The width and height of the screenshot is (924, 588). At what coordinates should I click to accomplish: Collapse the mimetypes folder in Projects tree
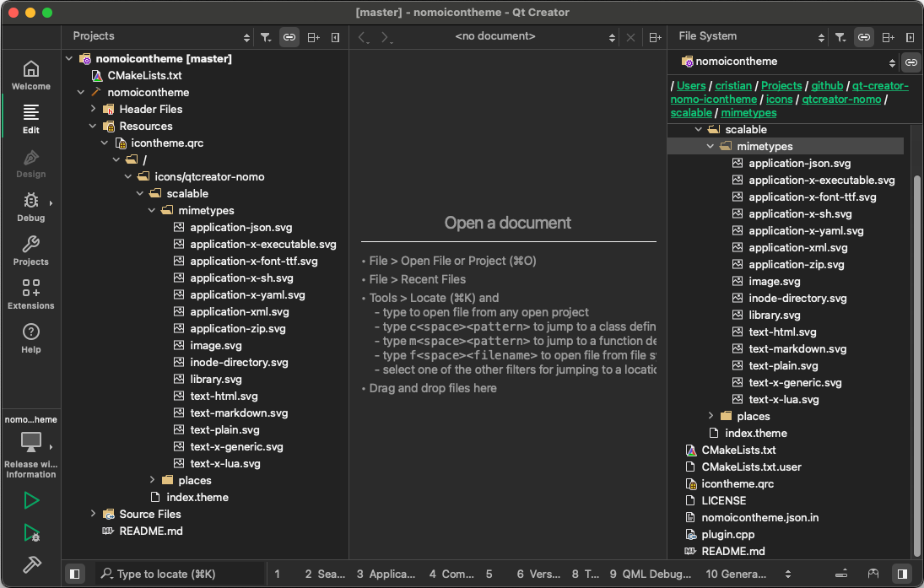point(151,210)
